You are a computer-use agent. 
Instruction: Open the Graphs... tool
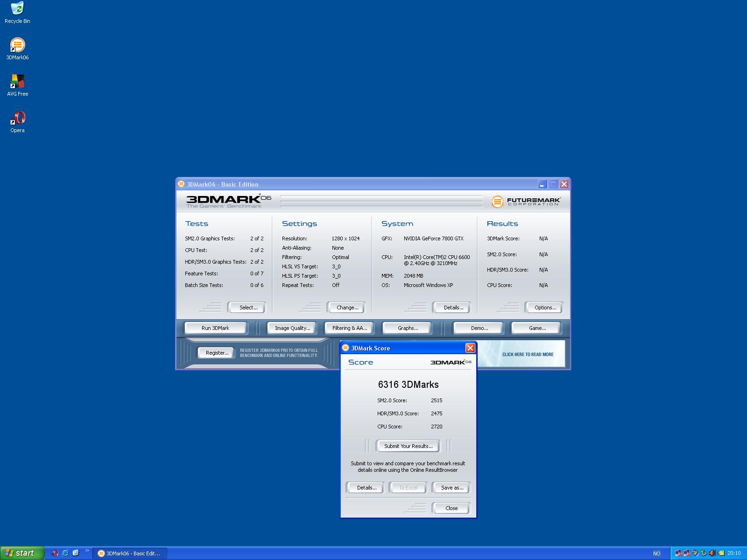408,328
